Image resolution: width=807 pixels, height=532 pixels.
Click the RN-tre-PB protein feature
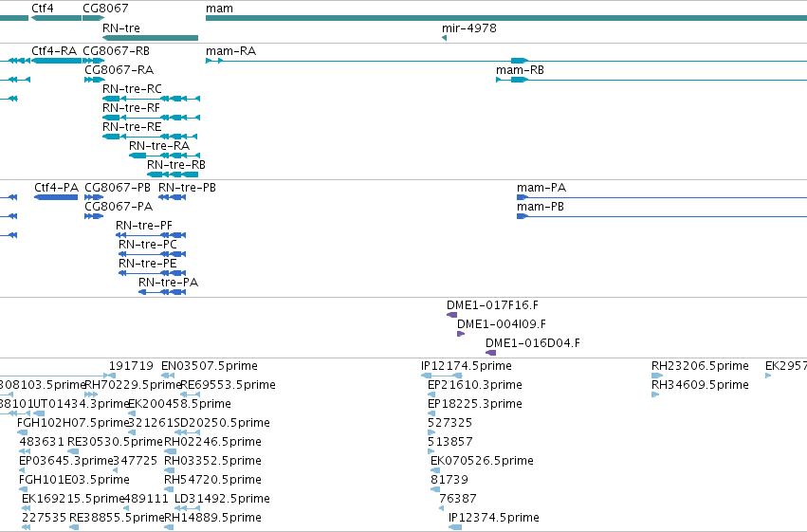click(x=173, y=197)
